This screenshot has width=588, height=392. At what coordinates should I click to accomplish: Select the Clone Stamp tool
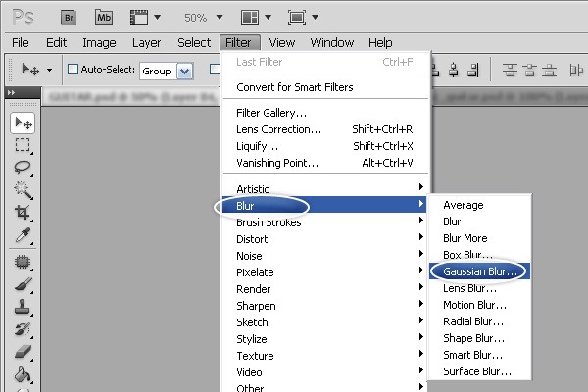[23, 307]
